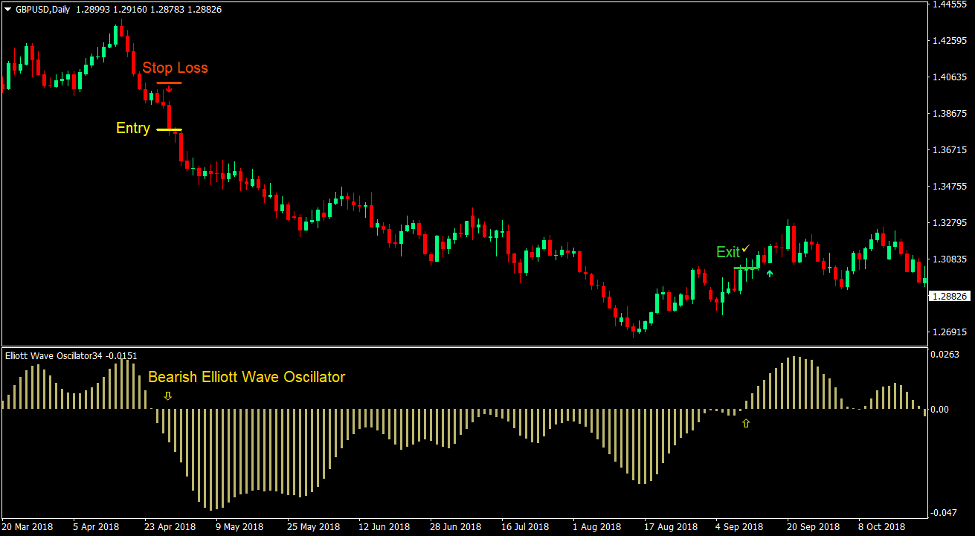Screen dimensions: 977x537
Task: Click the 25 May 2018 date label
Action: point(313,526)
